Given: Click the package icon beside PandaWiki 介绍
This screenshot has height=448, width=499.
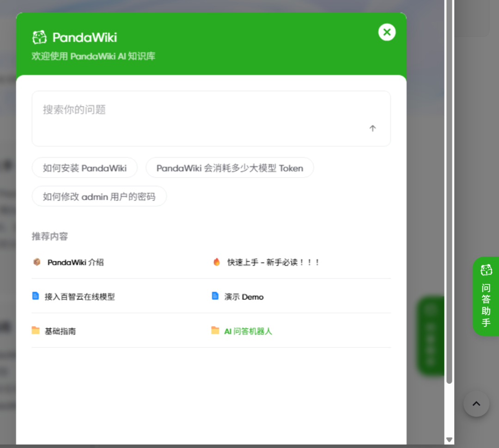Looking at the screenshot, I should tap(37, 261).
